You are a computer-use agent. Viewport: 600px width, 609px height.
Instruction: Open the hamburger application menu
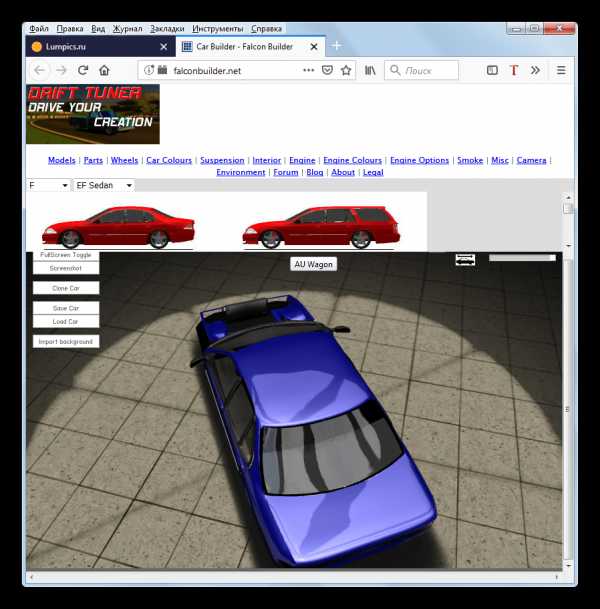coord(561,70)
